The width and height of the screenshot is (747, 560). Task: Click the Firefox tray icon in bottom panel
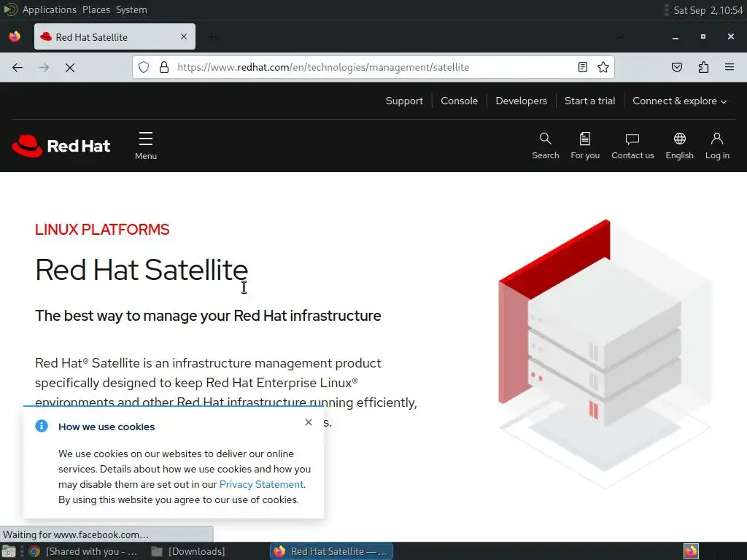(x=691, y=551)
